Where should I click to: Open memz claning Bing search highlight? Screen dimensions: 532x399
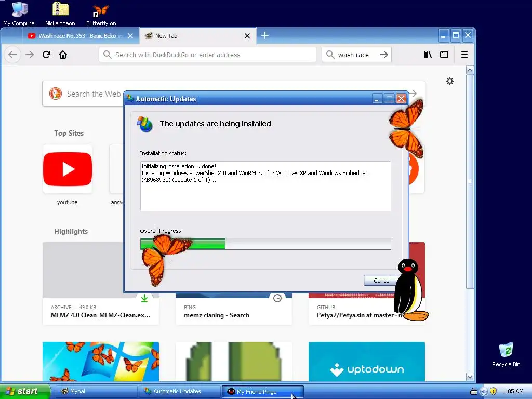[x=233, y=312]
